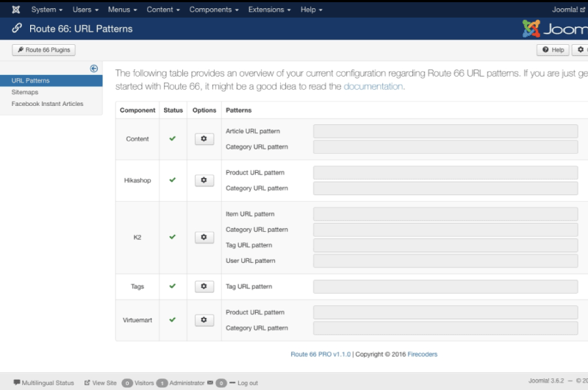Select URL Patterns in the sidebar
Viewport: 588px width, 390px height.
[51, 81]
